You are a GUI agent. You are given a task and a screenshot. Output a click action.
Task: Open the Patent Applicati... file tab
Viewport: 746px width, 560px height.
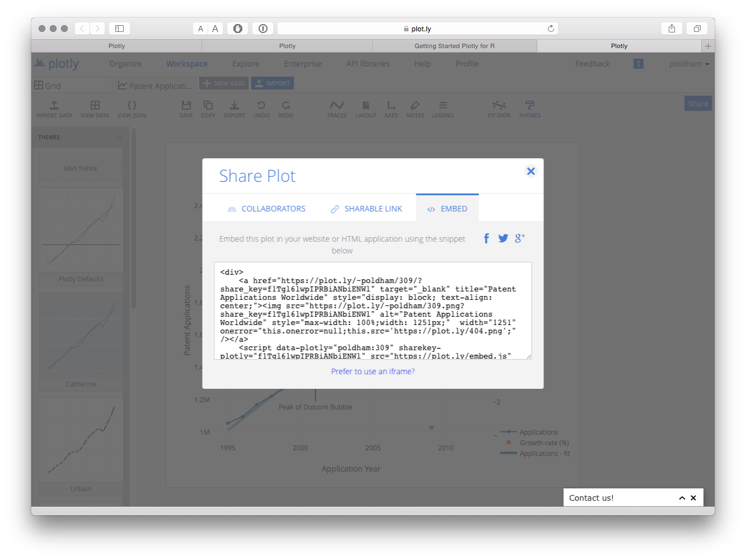click(x=155, y=85)
